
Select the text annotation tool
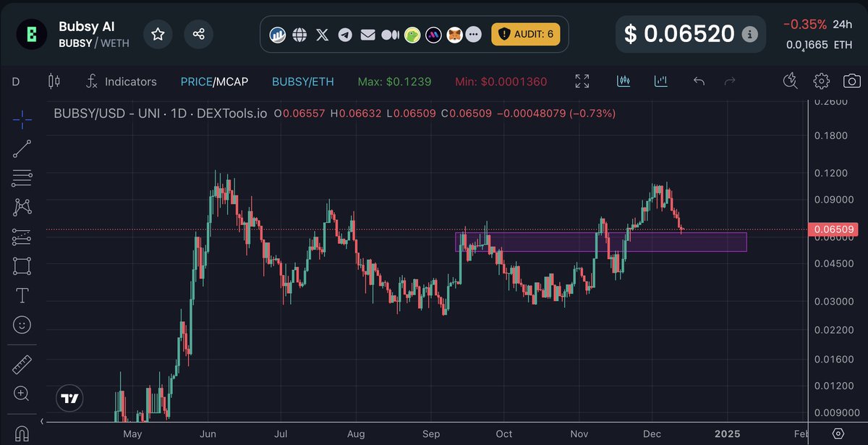click(x=22, y=295)
